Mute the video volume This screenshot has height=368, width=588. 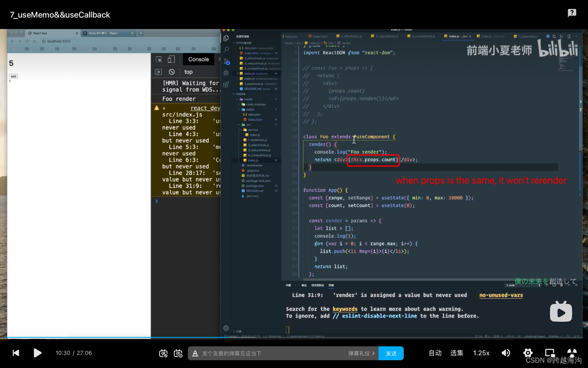point(506,353)
